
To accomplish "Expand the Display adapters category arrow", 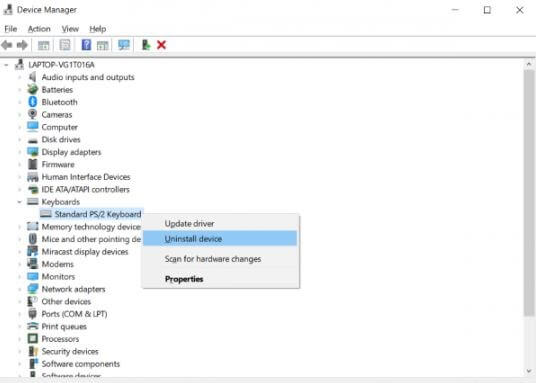I will (x=19, y=152).
